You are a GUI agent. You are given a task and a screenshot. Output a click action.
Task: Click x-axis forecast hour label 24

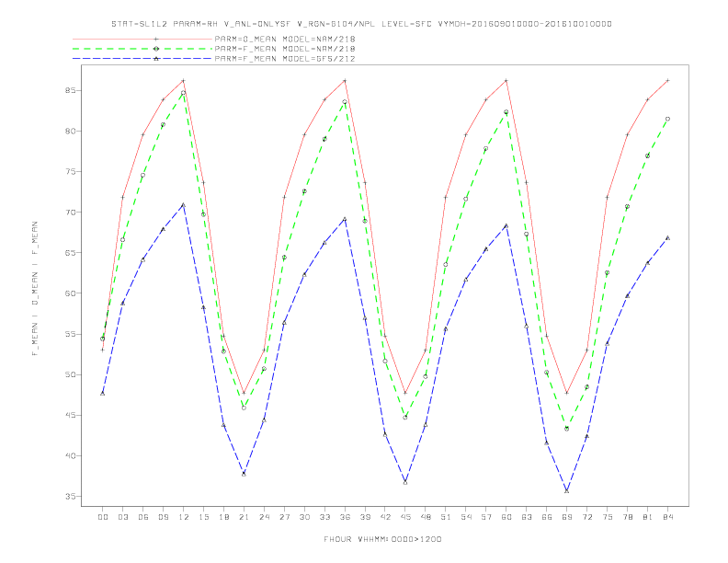point(264,517)
